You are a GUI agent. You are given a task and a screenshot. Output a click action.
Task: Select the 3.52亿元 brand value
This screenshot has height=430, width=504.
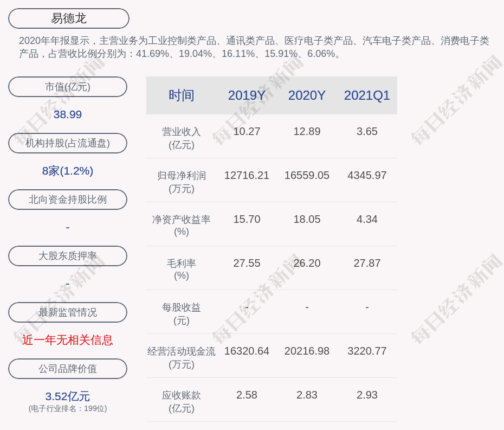coord(68,396)
